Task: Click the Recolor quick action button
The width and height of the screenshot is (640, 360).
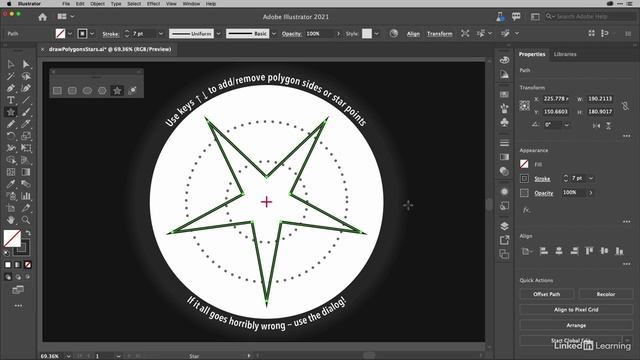Action: [606, 294]
